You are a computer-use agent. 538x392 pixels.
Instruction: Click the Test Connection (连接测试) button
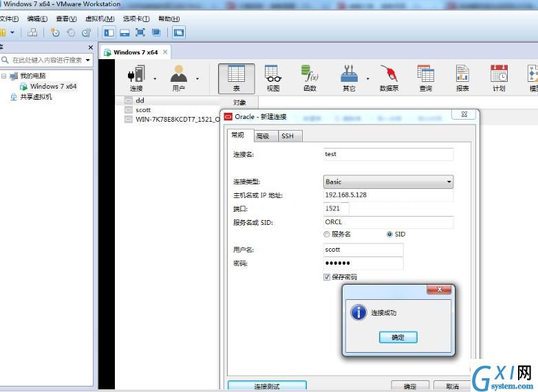[x=267, y=386]
